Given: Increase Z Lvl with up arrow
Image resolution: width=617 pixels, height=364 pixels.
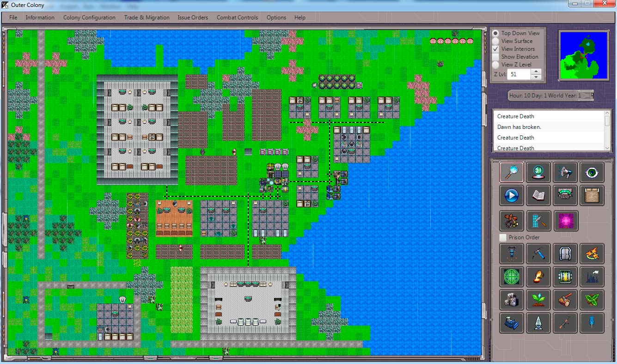Looking at the screenshot, I should coord(536,72).
